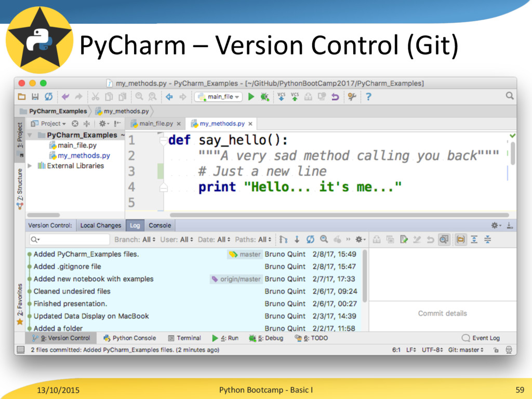Open the Paths: All filter dropdown

pyautogui.click(x=253, y=240)
